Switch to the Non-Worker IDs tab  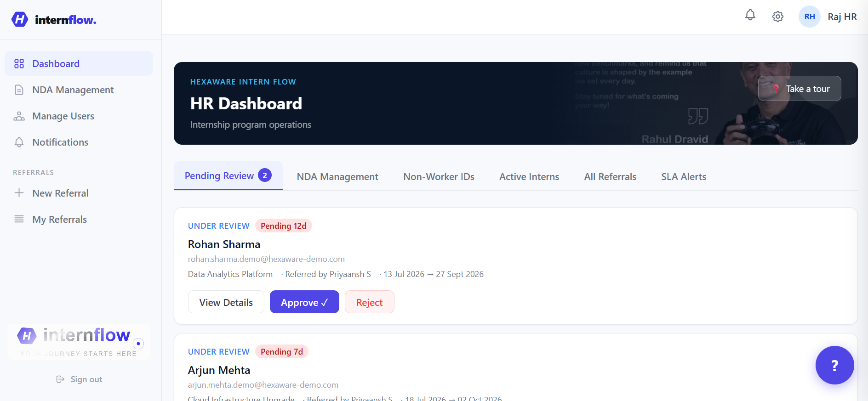pos(439,176)
